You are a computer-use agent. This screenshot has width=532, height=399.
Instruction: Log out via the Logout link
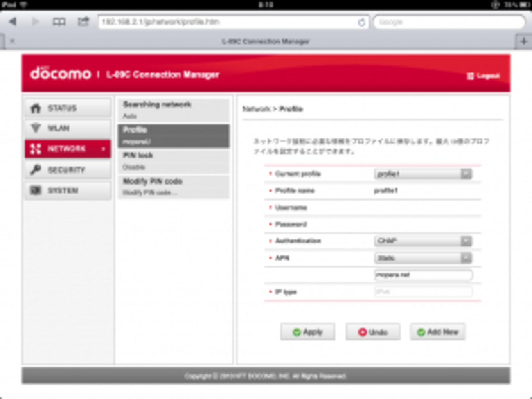point(483,76)
